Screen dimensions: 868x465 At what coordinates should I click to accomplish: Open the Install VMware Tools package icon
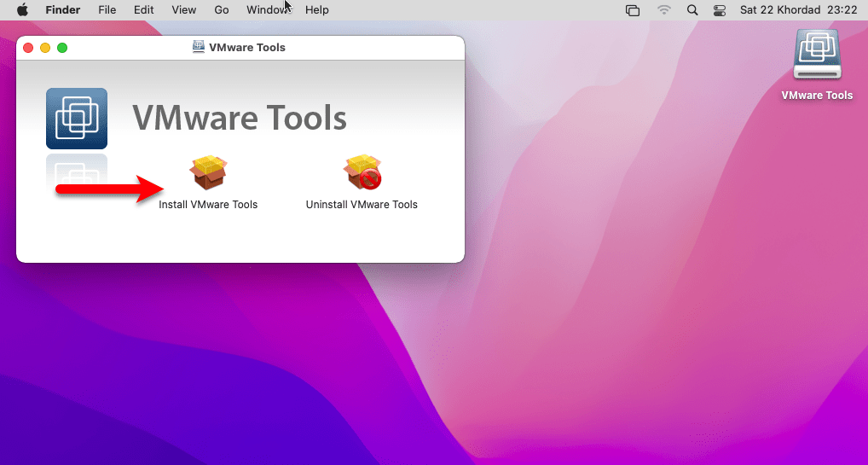click(208, 172)
